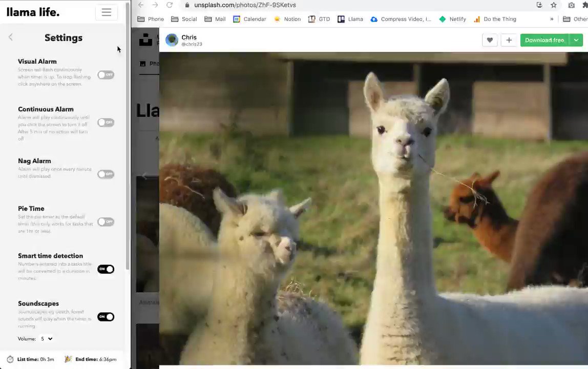The width and height of the screenshot is (588, 369).
Task: Open the Netlify bookmark
Action: 453,19
